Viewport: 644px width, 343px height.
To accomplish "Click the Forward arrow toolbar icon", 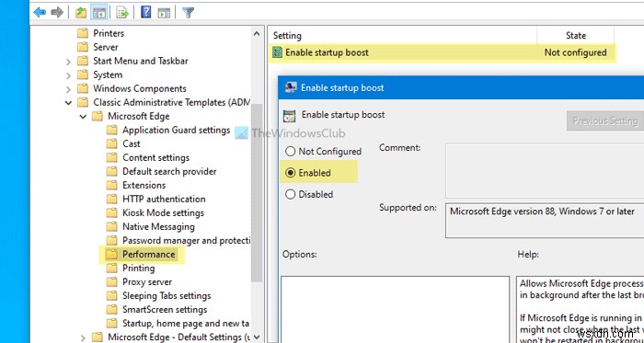I will tap(57, 12).
